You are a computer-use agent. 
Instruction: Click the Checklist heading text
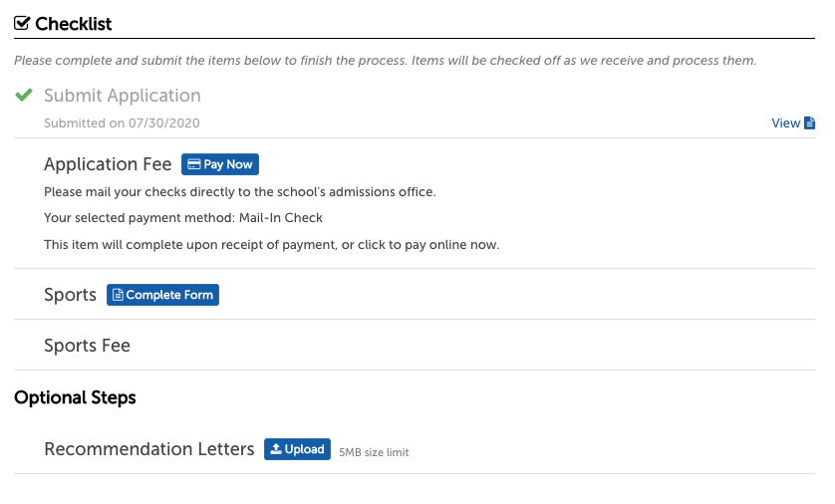(x=74, y=24)
